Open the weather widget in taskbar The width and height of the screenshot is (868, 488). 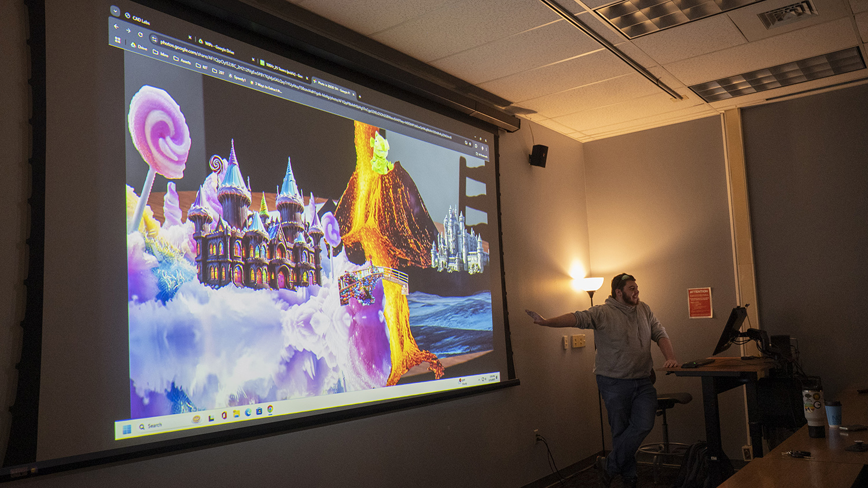coord(463,382)
